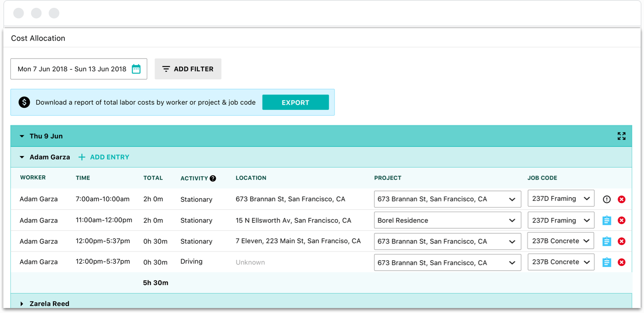644x313 pixels.
Task: Click the ACTIVITY column header
Action: (194, 179)
